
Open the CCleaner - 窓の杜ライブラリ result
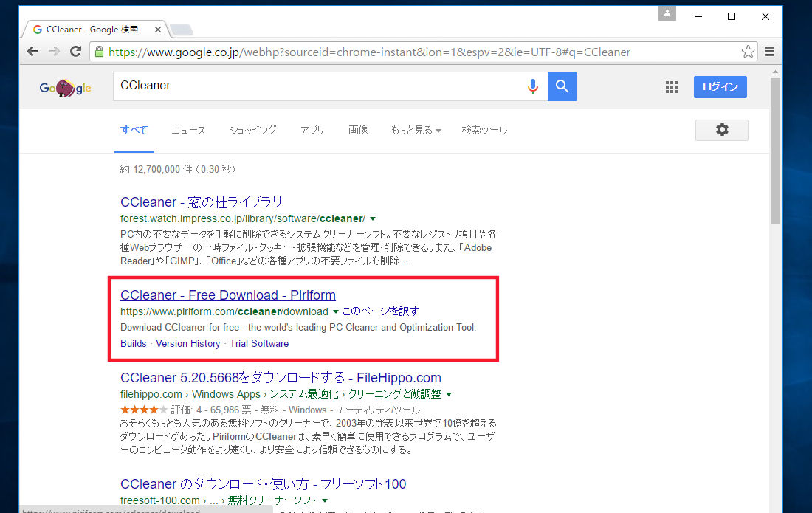coord(202,202)
